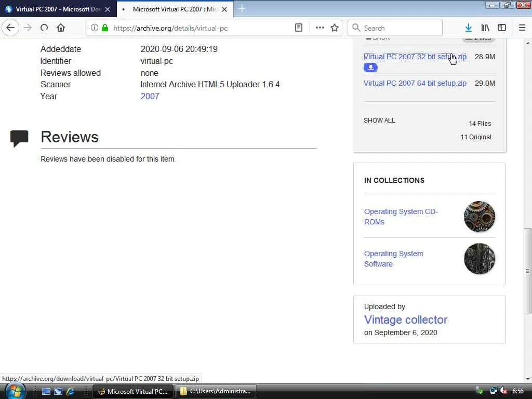This screenshot has height=399, width=532.
Task: Open Operating System CD-ROMs collection link
Action: point(401,217)
